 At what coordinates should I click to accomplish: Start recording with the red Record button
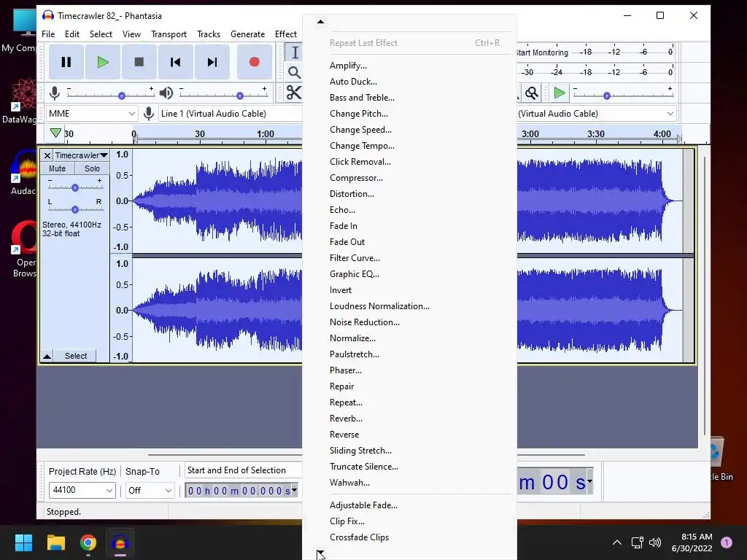pos(255,62)
